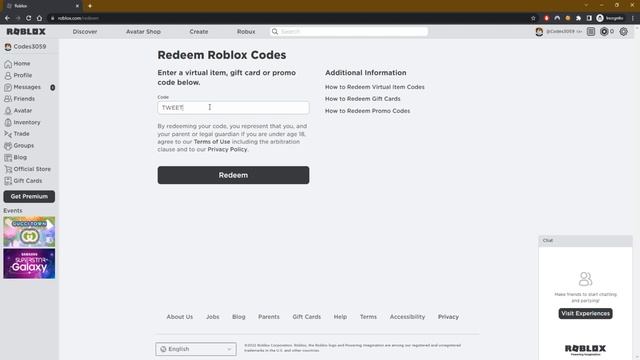Open the Robux balance icon
640x360 pixels.
(x=604, y=31)
